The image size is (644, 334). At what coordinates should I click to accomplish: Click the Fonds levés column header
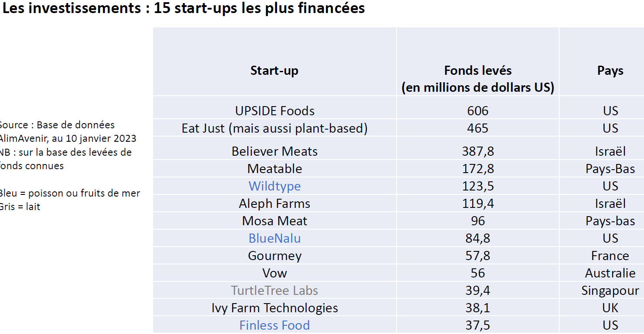coord(477,79)
